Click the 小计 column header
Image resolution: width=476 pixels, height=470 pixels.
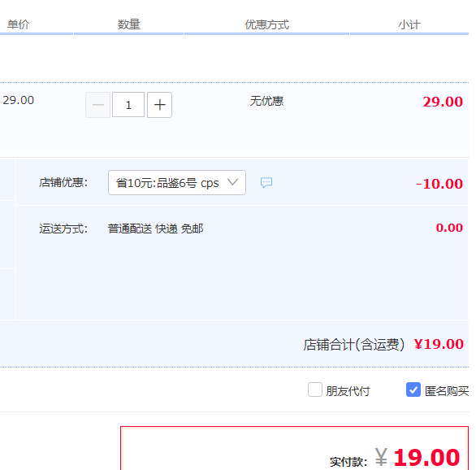click(409, 24)
